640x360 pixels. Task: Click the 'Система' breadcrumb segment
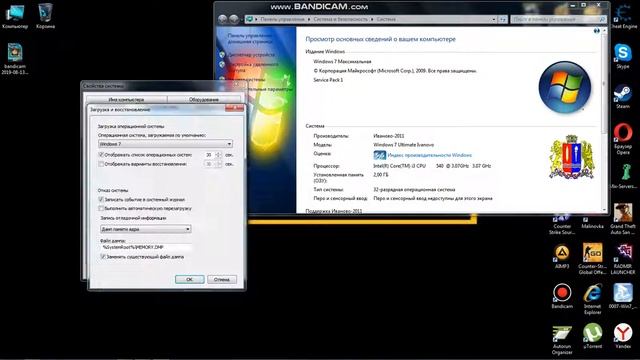coord(386,19)
